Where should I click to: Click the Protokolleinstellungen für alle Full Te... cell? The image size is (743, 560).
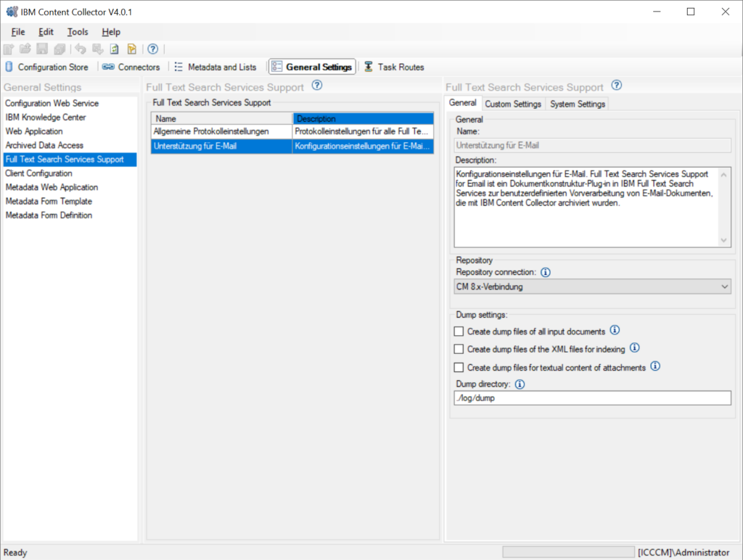click(363, 132)
